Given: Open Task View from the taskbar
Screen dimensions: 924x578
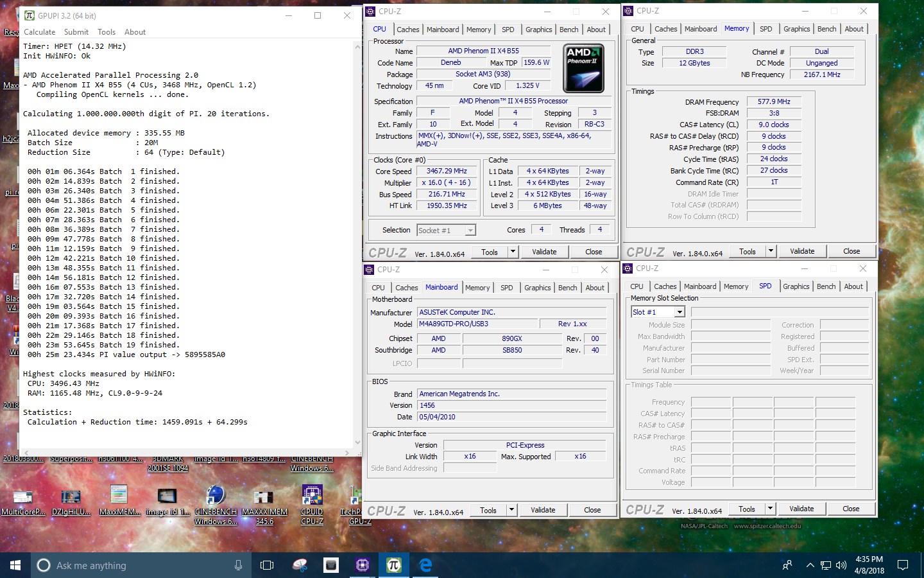Looking at the screenshot, I should 267,565.
